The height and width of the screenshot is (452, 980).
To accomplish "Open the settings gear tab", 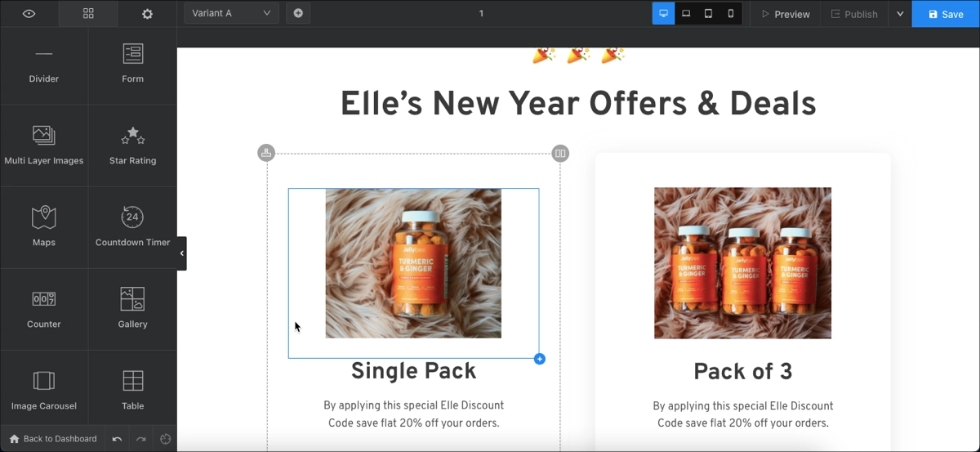I will click(147, 14).
